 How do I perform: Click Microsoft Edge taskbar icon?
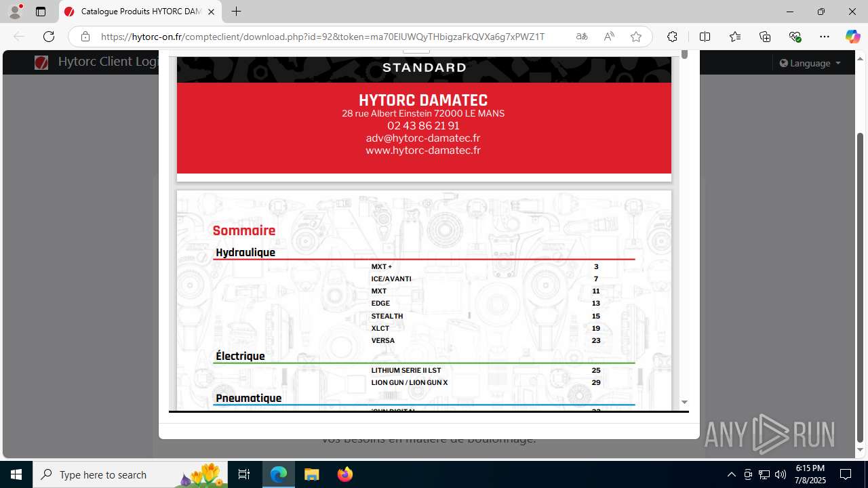[x=279, y=474]
